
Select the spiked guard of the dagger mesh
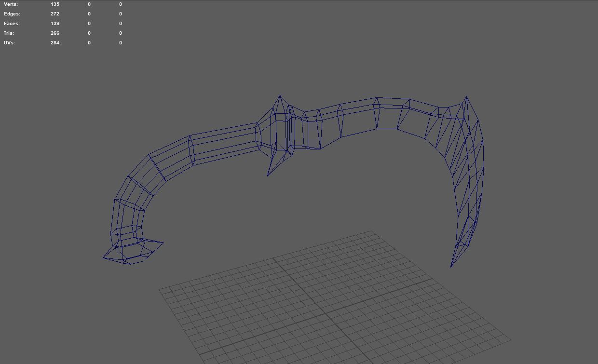click(280, 135)
